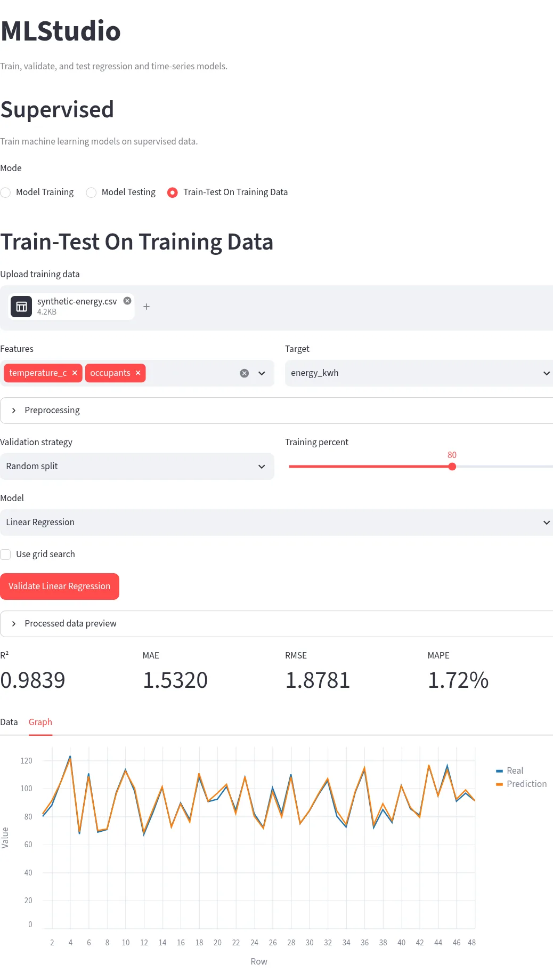553x980 pixels.
Task: Click the temperature_c feature tag label
Action: tap(38, 373)
